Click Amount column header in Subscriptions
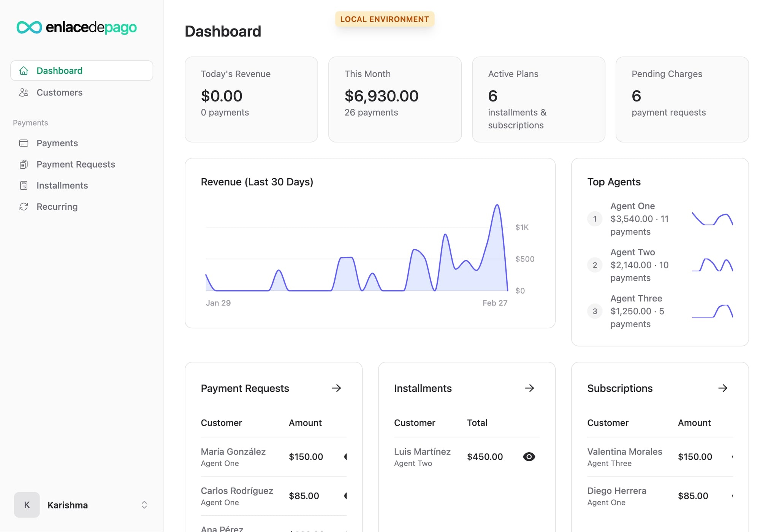This screenshot has height=532, width=760. (694, 423)
